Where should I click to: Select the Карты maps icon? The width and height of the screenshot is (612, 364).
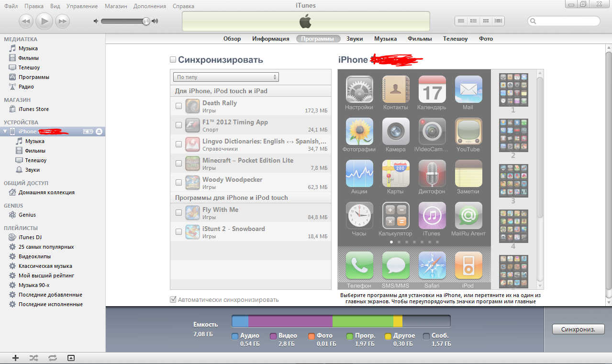tap(396, 174)
